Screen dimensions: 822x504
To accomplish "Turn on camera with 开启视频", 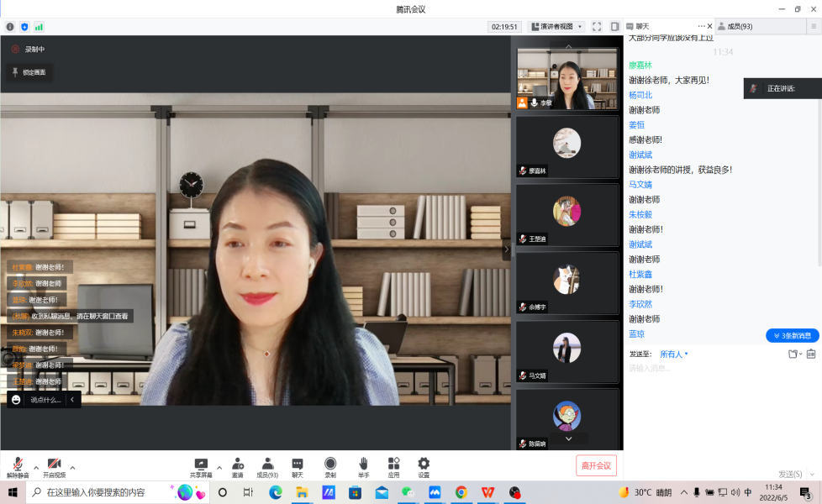I will (x=54, y=466).
